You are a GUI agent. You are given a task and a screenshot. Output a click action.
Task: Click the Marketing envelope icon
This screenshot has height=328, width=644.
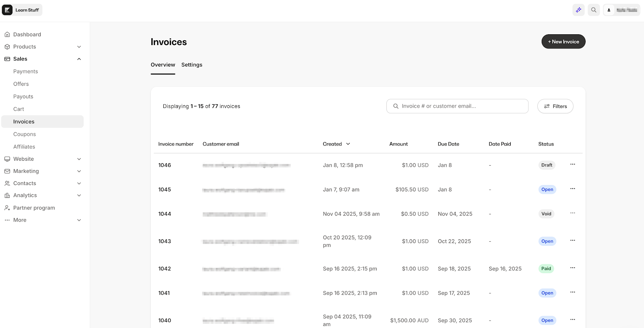(x=7, y=171)
